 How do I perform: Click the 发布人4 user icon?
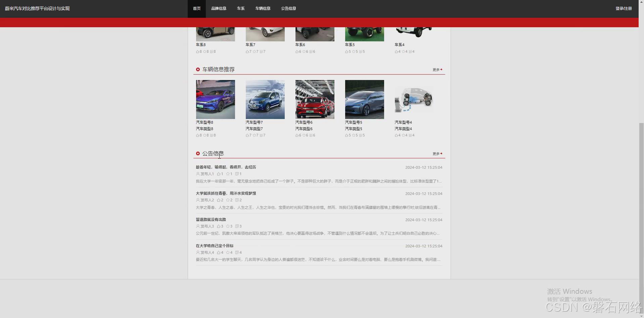click(x=198, y=252)
